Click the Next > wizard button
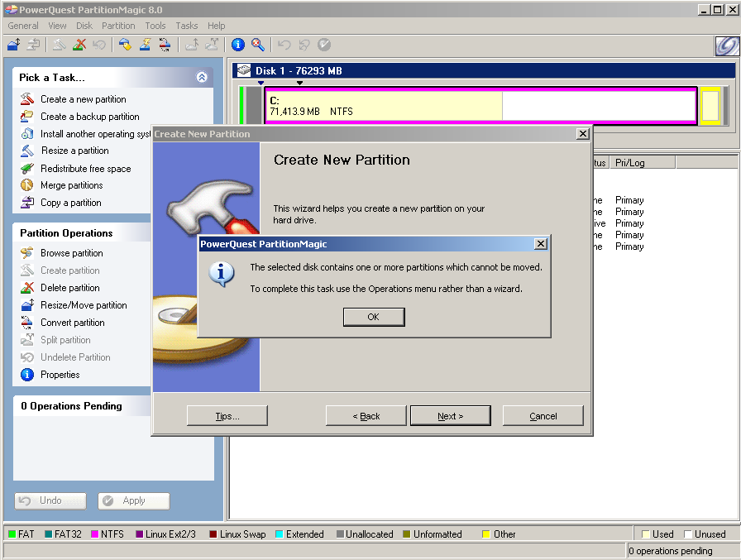 point(451,416)
